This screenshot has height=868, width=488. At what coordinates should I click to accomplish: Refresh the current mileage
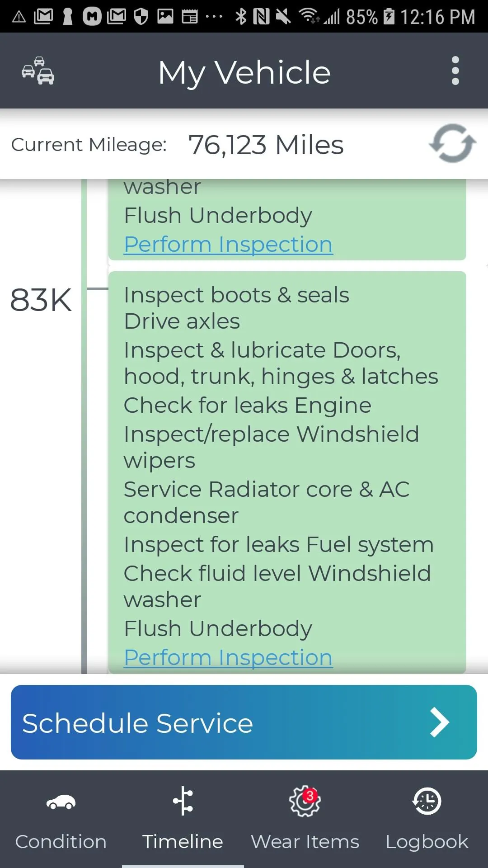coord(452,144)
